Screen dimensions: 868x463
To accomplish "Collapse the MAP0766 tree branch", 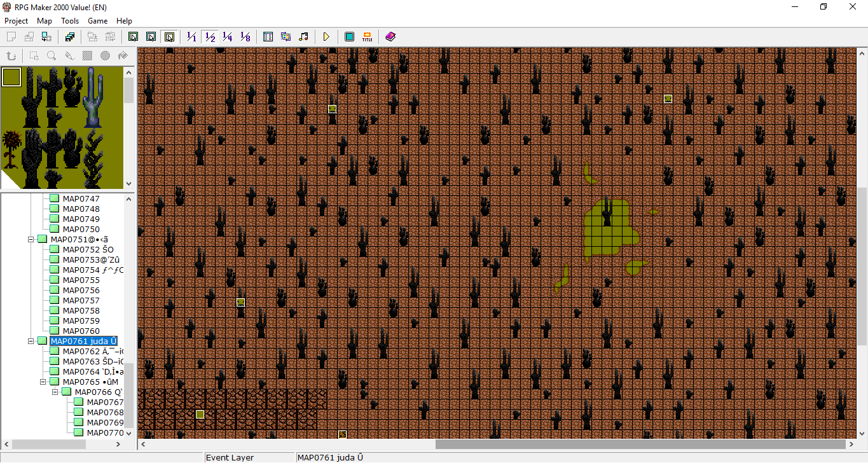I will click(x=55, y=392).
